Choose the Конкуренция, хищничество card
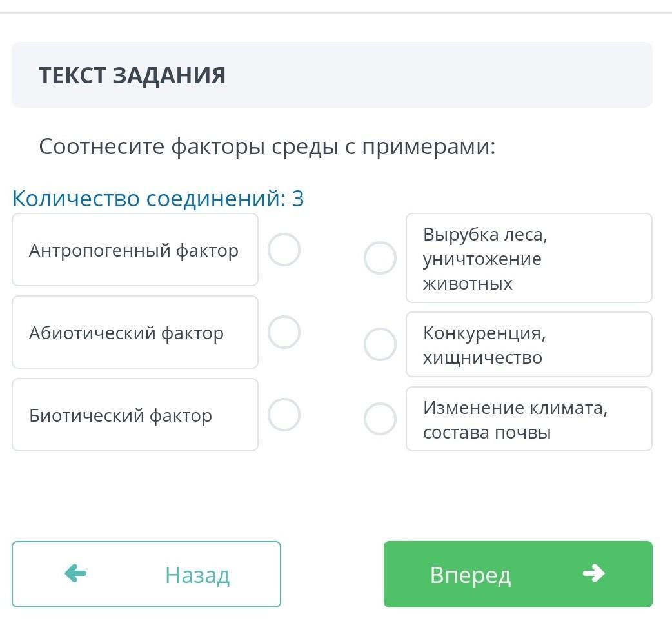The height and width of the screenshot is (621, 672). tap(529, 344)
